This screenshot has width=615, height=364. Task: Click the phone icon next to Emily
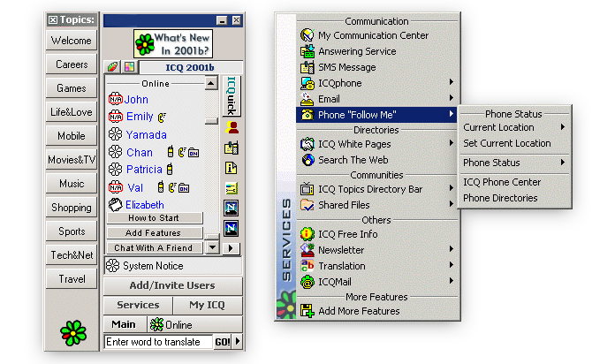click(162, 117)
